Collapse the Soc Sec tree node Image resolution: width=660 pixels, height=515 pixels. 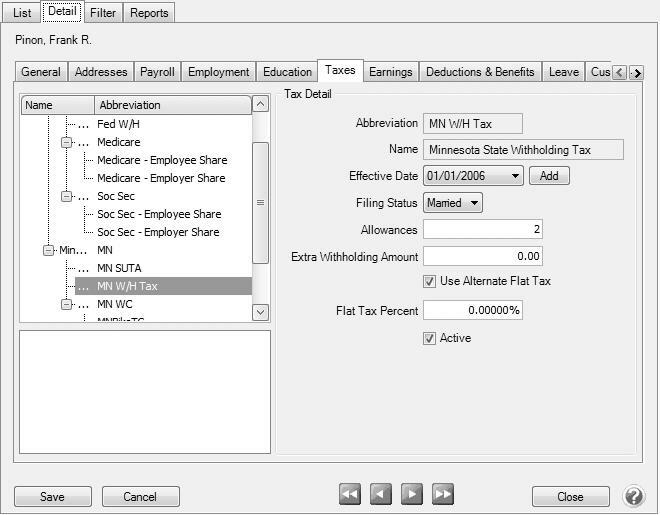tap(67, 197)
